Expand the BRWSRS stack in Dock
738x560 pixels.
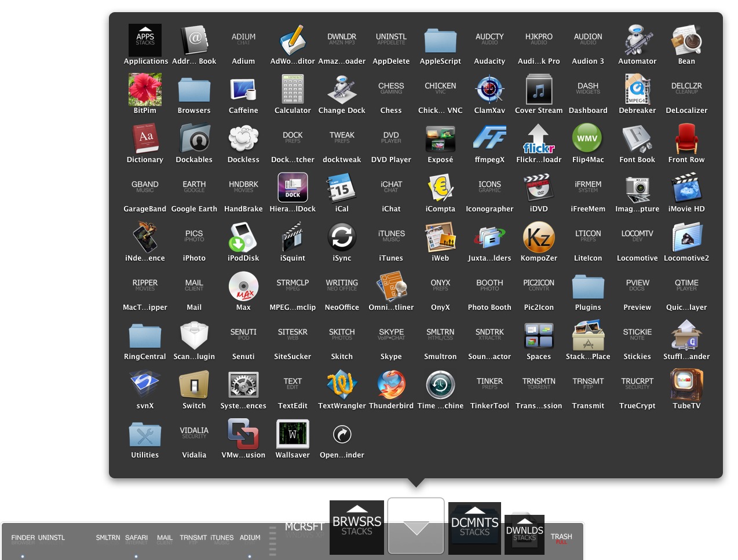(357, 526)
